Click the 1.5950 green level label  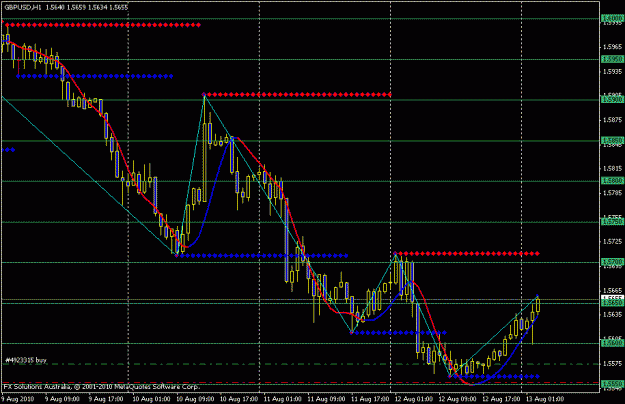(x=612, y=59)
